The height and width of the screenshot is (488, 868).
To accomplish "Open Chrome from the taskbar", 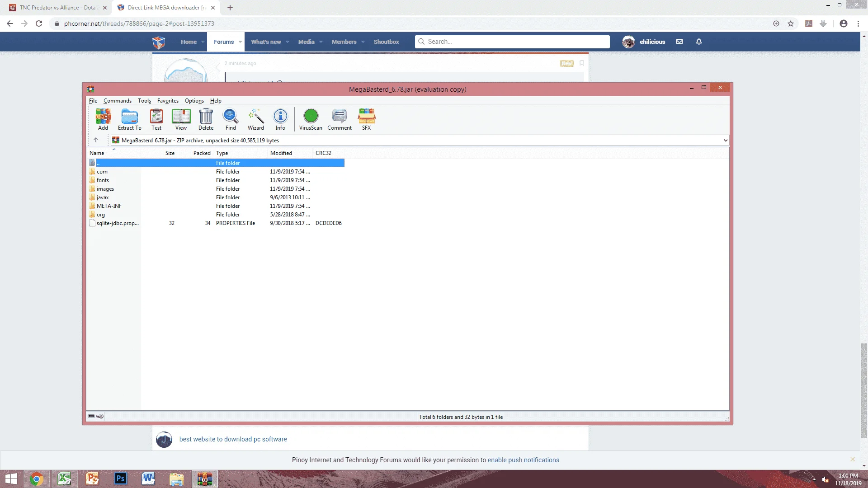I will click(x=36, y=479).
